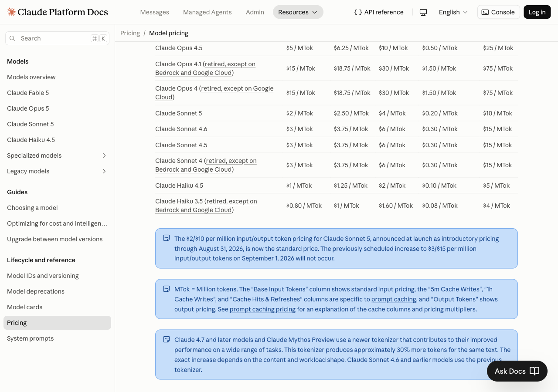558x392 pixels.
Task: Click the $25 / MTok output price
Action: [x=498, y=48]
